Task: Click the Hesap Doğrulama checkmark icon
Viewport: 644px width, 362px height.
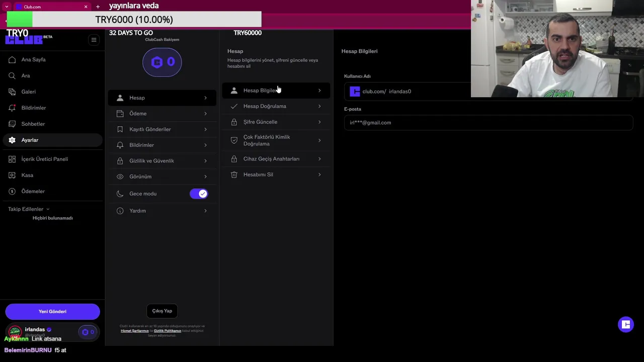Action: click(234, 106)
